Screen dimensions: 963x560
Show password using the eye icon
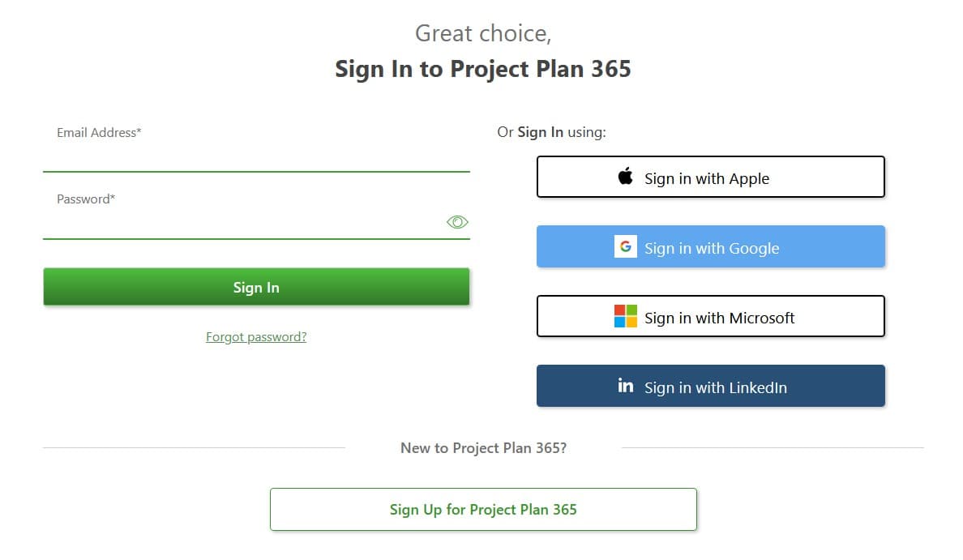click(x=457, y=222)
